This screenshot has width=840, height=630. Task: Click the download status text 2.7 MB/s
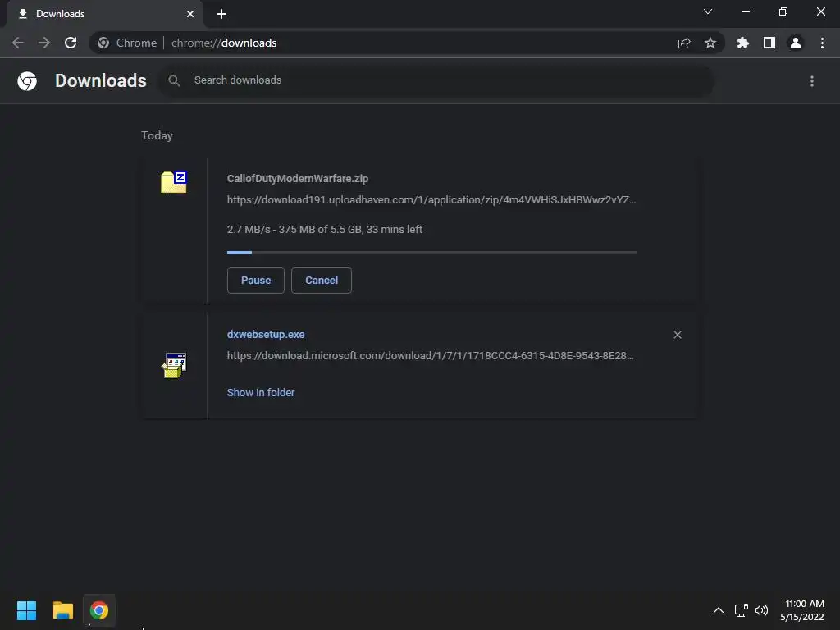(325, 230)
